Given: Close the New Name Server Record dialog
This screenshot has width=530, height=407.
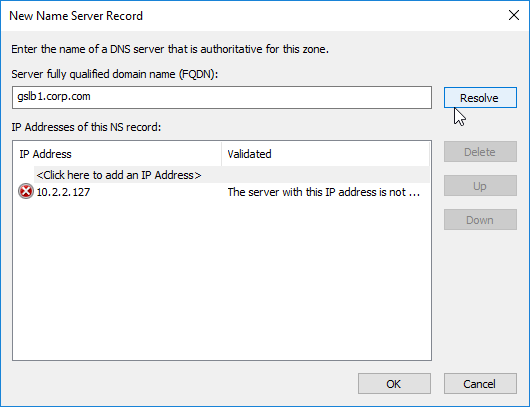Looking at the screenshot, I should click(x=514, y=15).
